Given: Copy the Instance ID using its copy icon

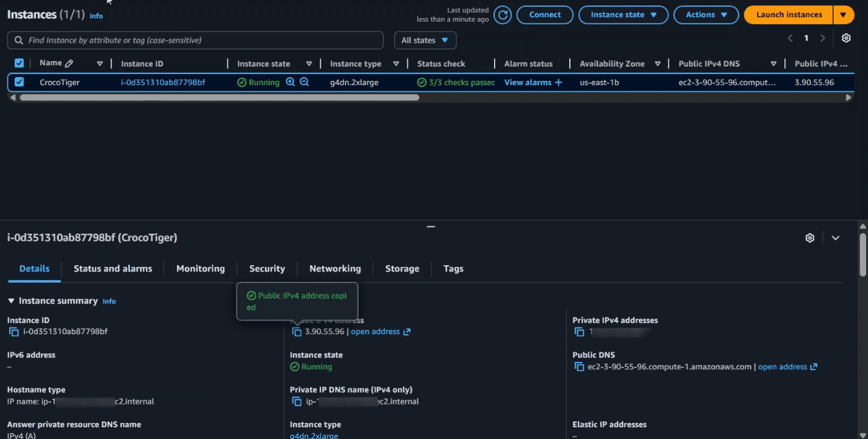Looking at the screenshot, I should pyautogui.click(x=13, y=332).
